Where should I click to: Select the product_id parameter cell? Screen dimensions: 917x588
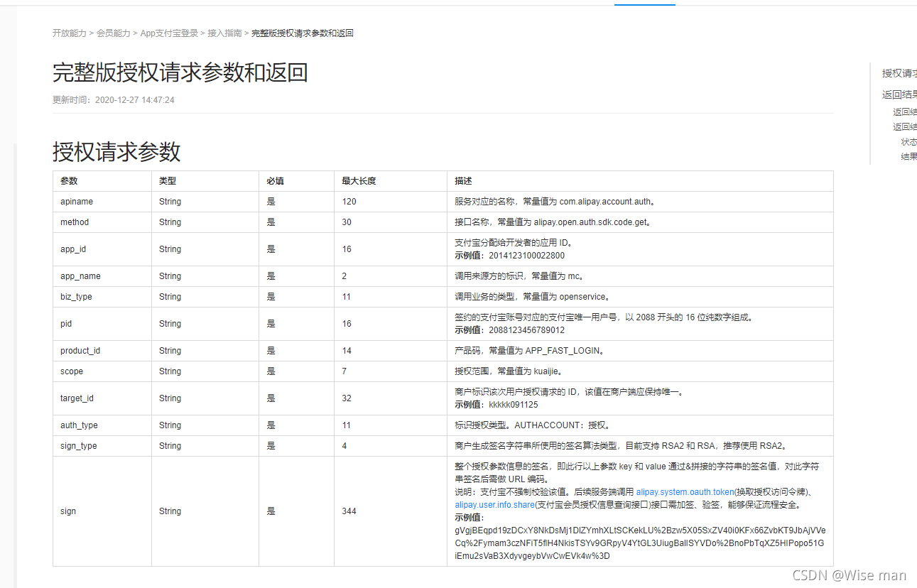click(x=102, y=351)
